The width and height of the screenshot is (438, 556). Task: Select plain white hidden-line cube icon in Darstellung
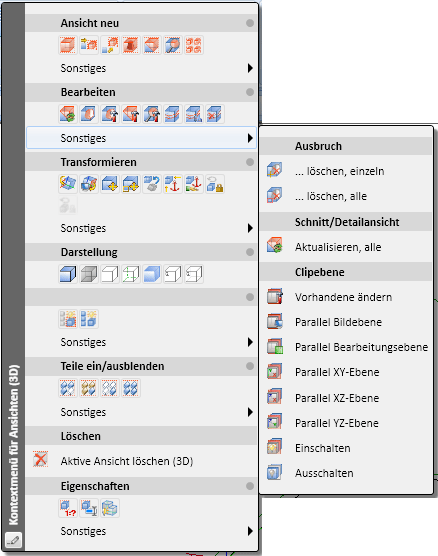click(x=110, y=274)
